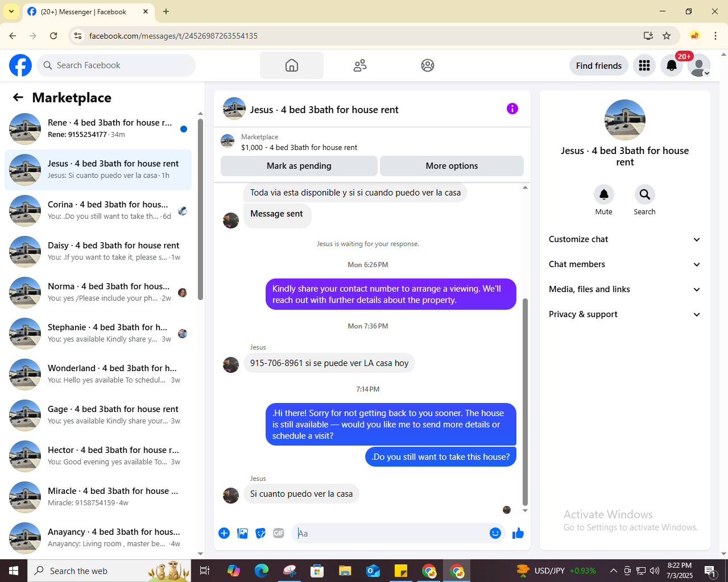Screen dimensions: 728x582
Task: Open conversation with Anayancy
Action: coord(98,538)
